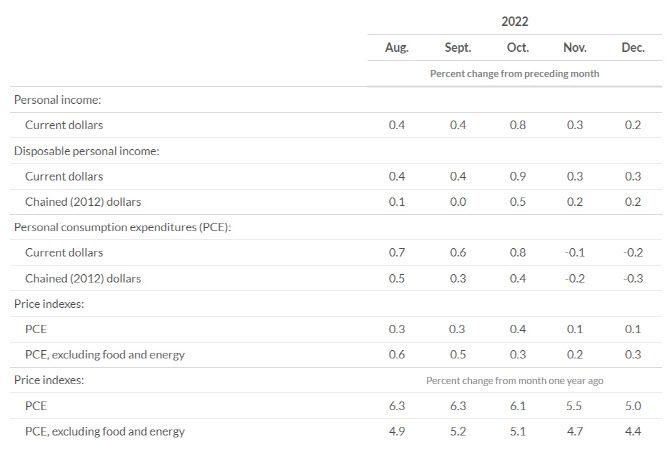Select "Personal consumption expenditures (PCE):" row label

(120, 227)
